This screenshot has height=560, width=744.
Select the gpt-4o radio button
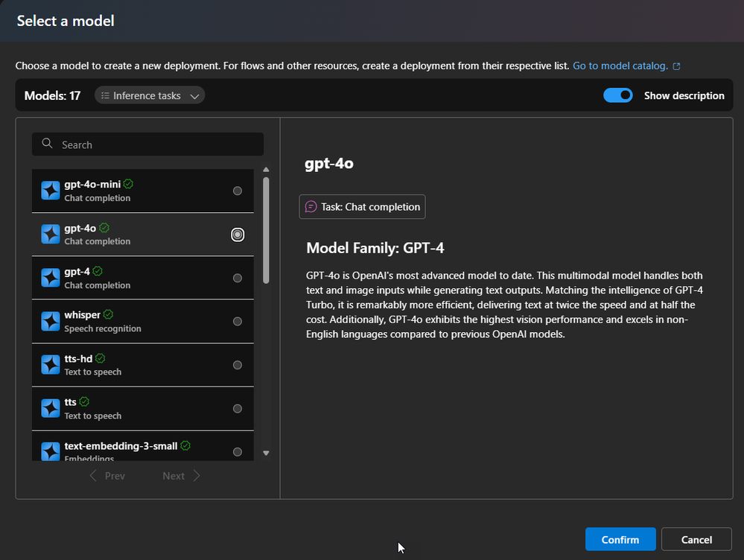click(x=238, y=235)
